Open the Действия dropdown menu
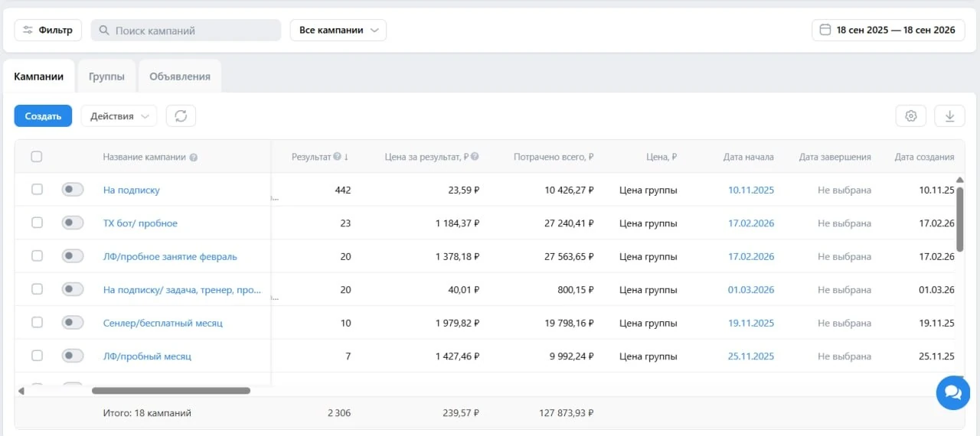Screen dimensions: 980x436 coord(119,116)
